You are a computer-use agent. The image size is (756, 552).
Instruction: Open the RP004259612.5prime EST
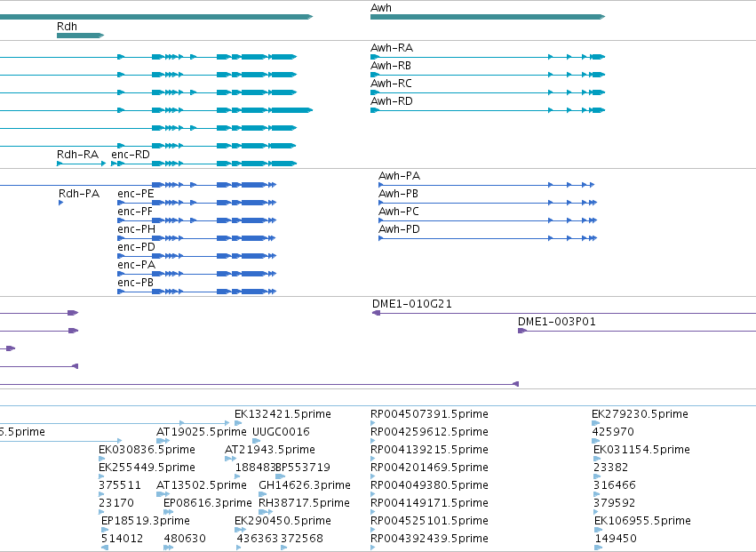[x=429, y=432]
